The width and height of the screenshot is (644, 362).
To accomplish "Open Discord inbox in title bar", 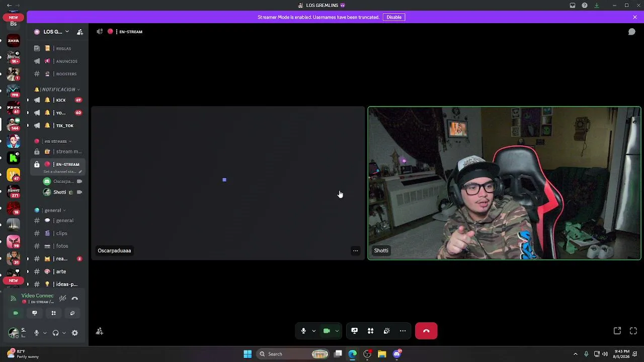I will pyautogui.click(x=573, y=6).
